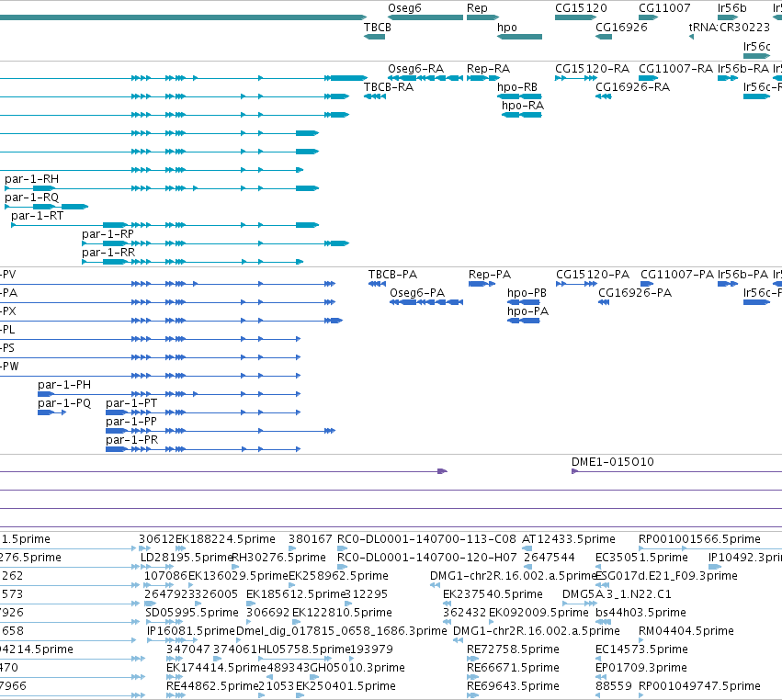Click the CG15120-PA protein label
This screenshot has height=700, width=782.
pos(593,275)
